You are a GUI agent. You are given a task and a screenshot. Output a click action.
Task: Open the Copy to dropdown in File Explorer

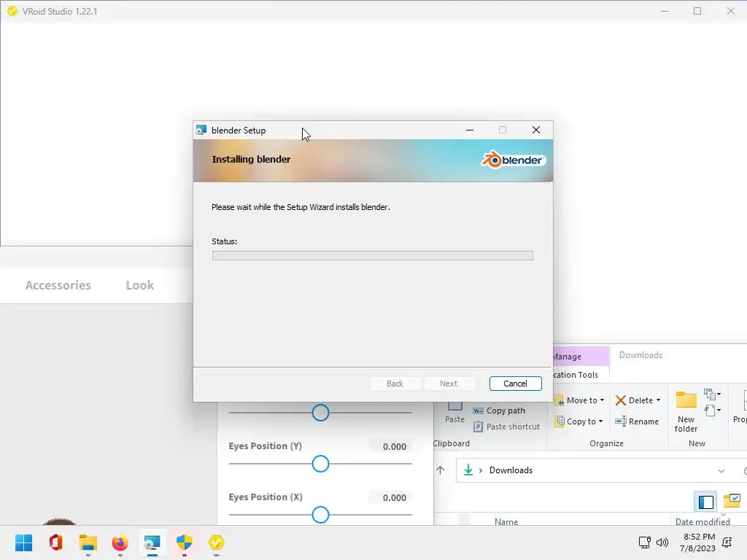pos(578,421)
